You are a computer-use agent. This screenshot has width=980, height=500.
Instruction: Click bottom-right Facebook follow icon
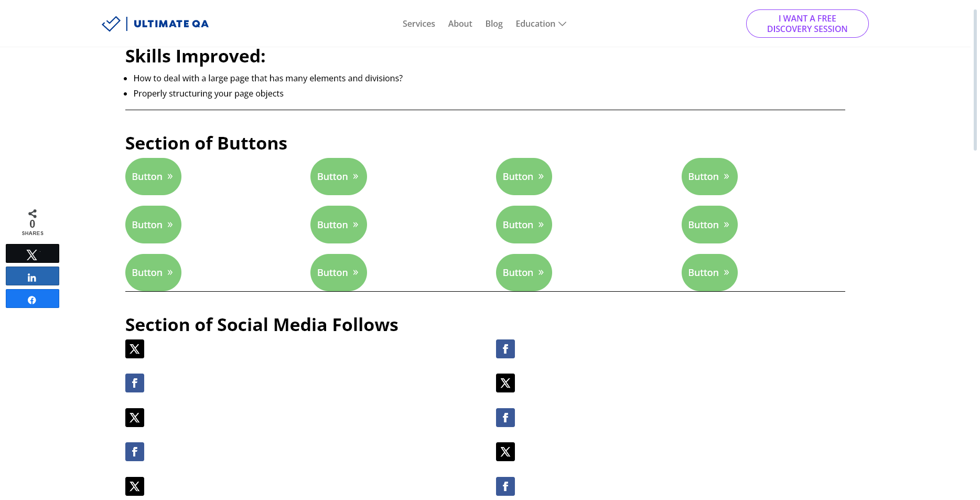point(505,486)
